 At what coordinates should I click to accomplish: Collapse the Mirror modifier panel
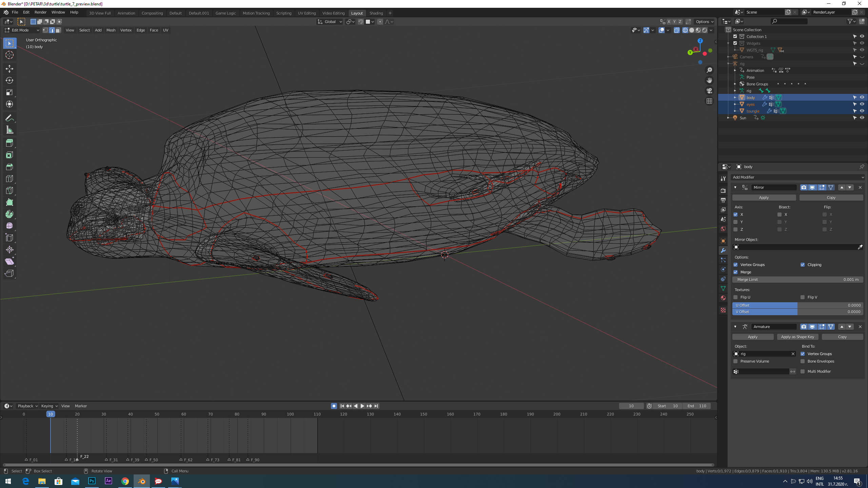pyautogui.click(x=735, y=187)
